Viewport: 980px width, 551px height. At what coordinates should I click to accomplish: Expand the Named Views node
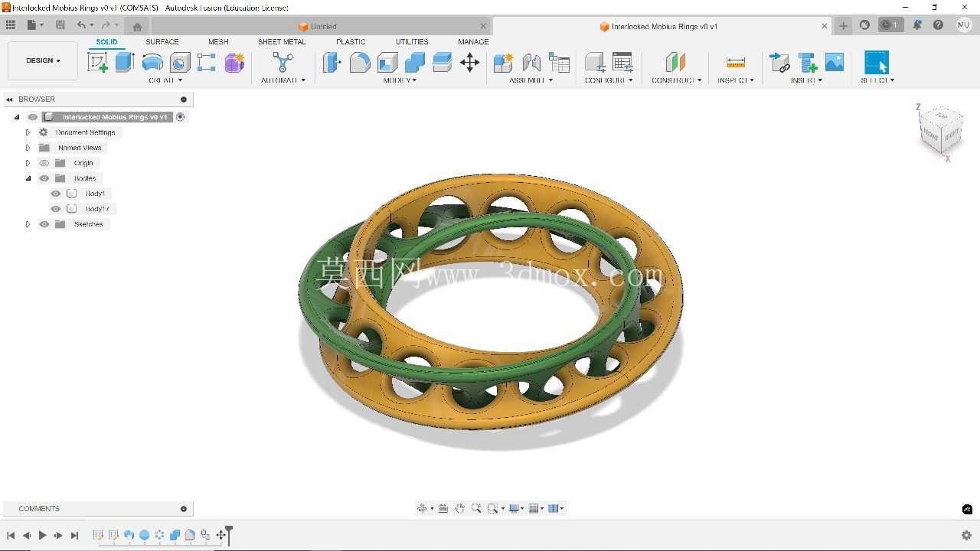point(28,148)
